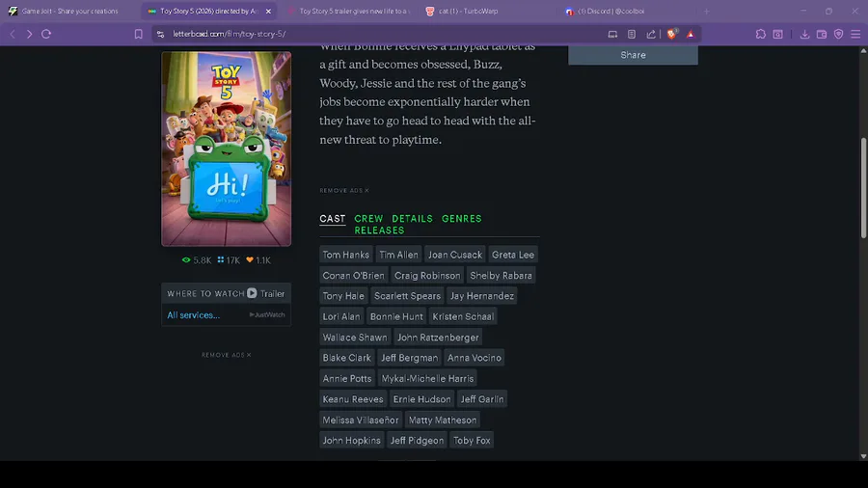
Task: Switch to Toy Story 5 trailer article tab
Action: [x=349, y=11]
